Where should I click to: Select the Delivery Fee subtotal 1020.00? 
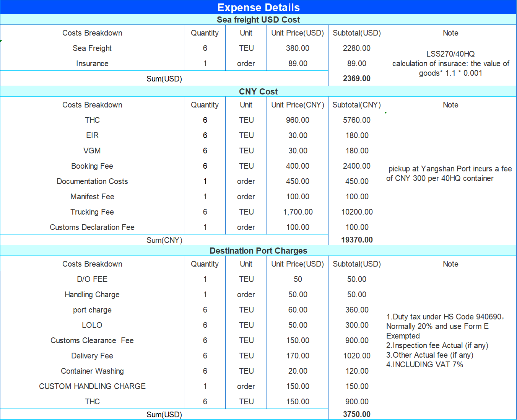pos(356,356)
